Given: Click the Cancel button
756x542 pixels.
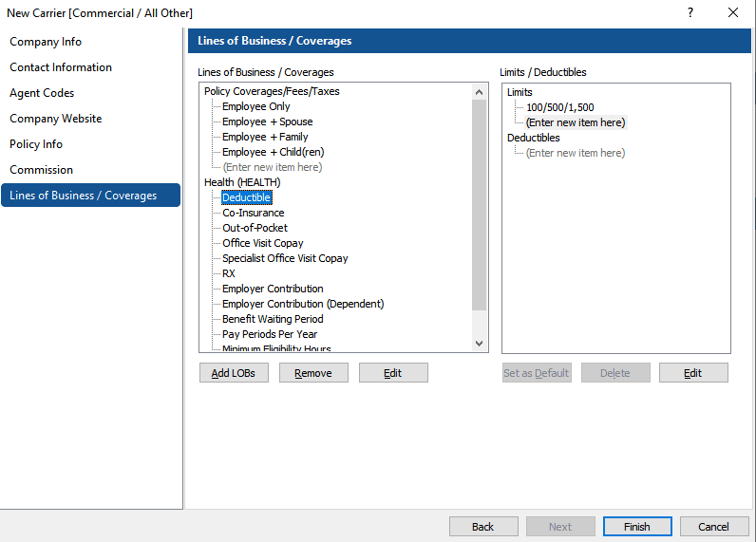Looking at the screenshot, I should 714,527.
